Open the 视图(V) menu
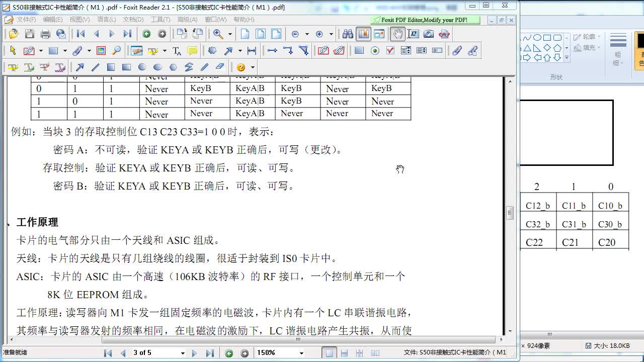644x362 pixels. pyautogui.click(x=79, y=20)
